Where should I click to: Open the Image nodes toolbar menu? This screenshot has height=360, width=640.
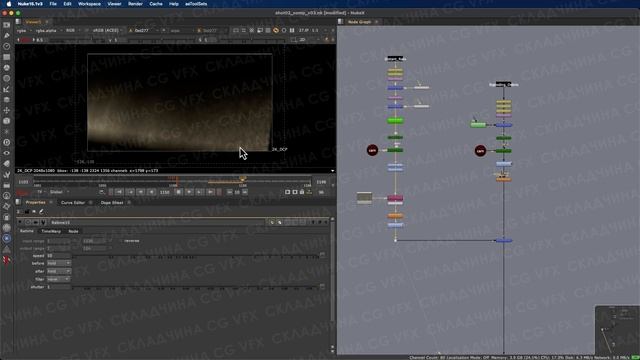(x=7, y=25)
